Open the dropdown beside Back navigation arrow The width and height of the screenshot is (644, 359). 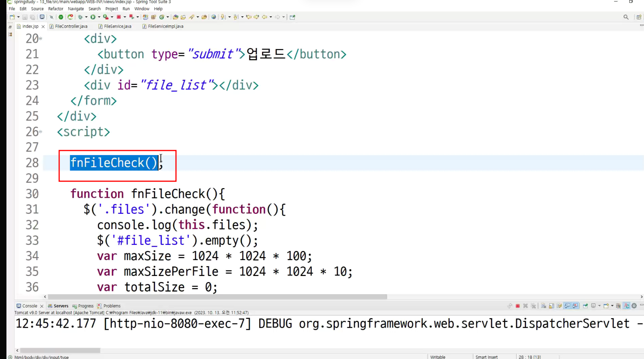point(270,17)
